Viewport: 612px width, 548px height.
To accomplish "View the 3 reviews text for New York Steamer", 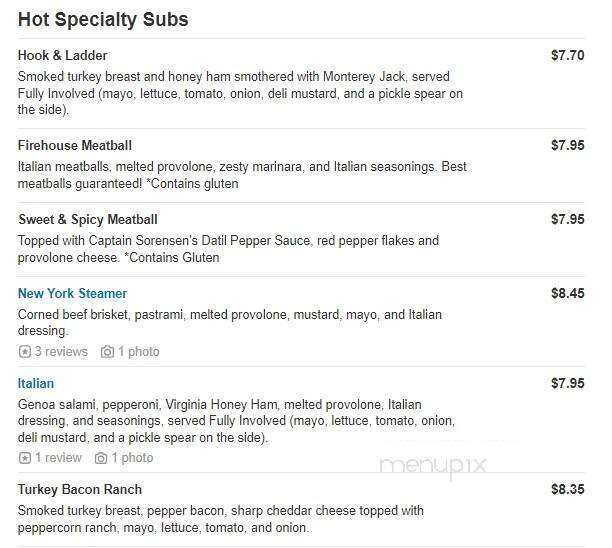I will pyautogui.click(x=61, y=352).
